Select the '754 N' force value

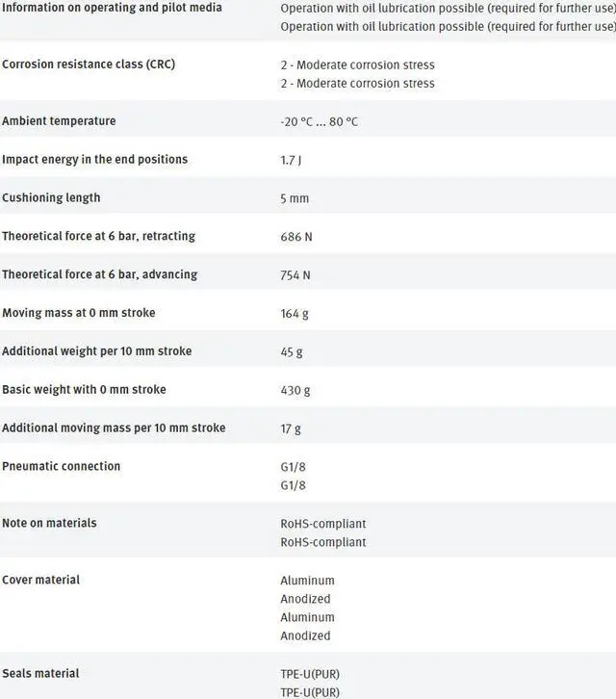(x=296, y=275)
